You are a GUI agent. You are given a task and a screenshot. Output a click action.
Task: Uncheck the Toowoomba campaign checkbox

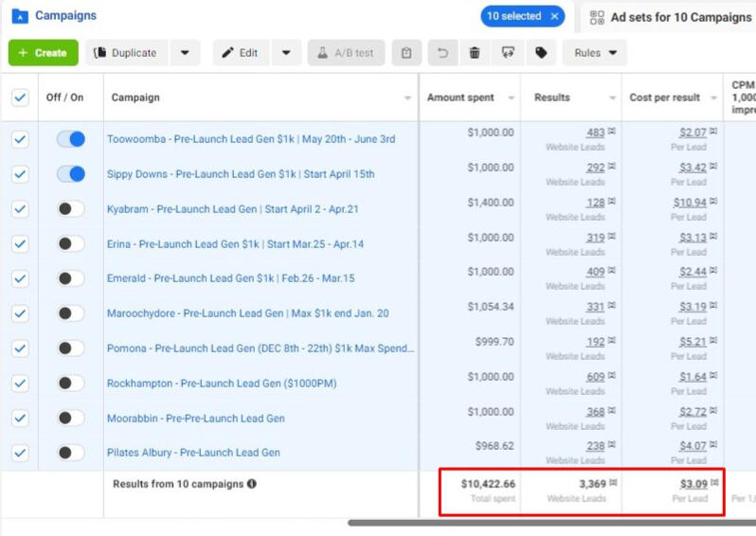pos(20,139)
